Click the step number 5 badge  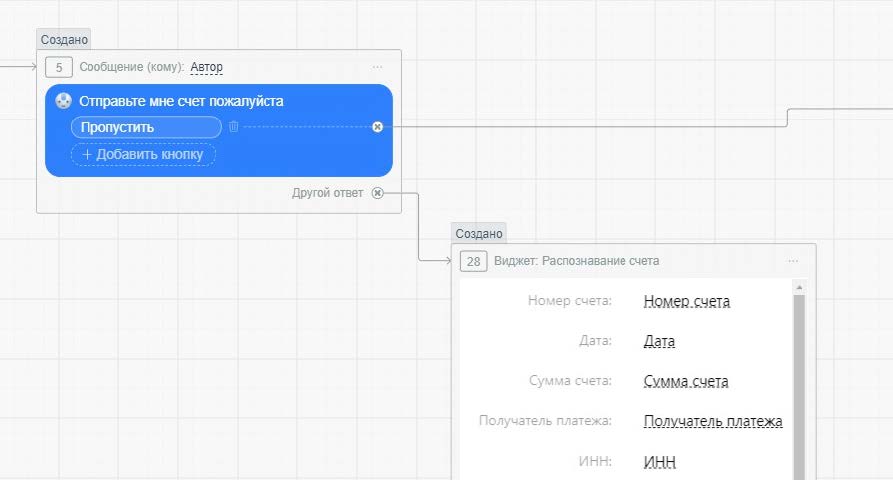pos(59,67)
